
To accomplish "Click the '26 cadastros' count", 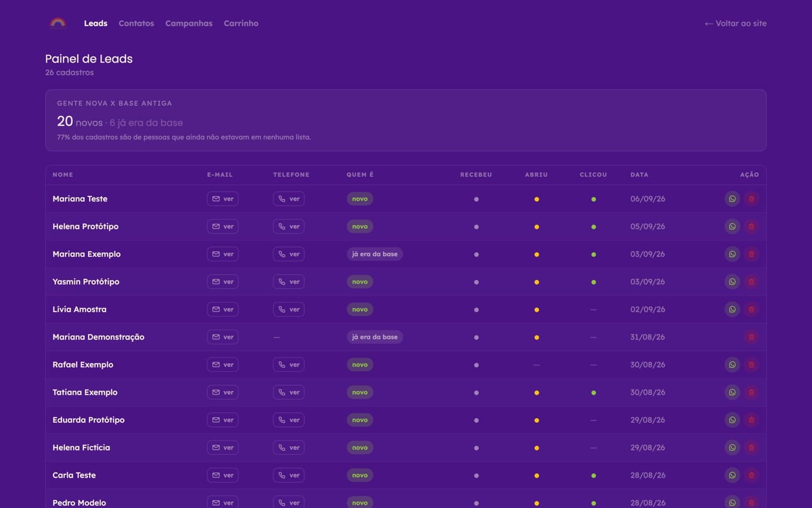I will tap(69, 72).
